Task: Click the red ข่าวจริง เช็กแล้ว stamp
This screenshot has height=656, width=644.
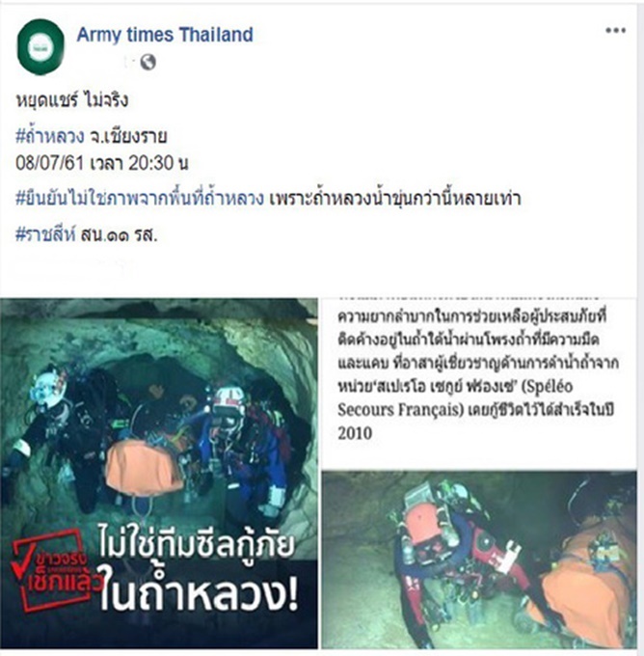Action: (x=54, y=571)
